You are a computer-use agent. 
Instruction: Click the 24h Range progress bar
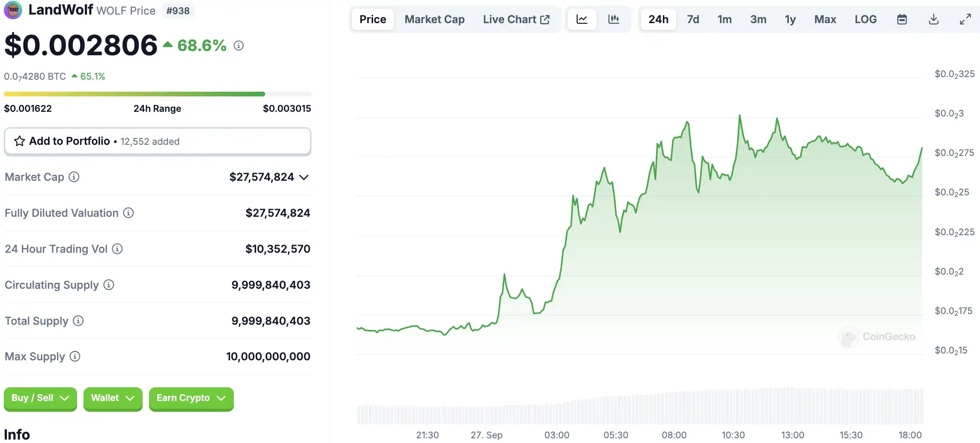[157, 94]
